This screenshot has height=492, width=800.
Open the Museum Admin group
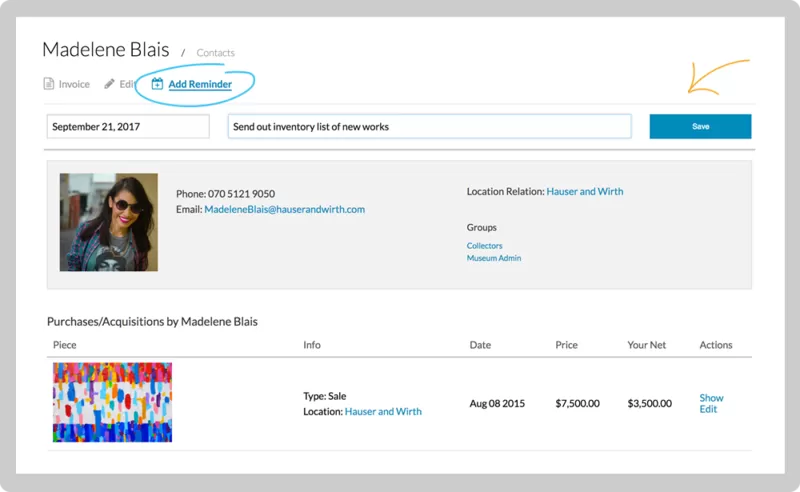494,258
